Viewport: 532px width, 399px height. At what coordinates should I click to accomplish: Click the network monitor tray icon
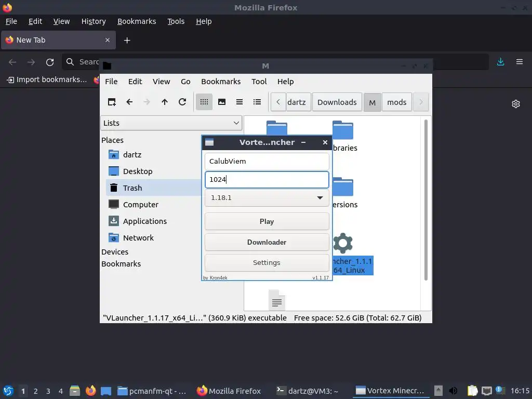pyautogui.click(x=486, y=391)
